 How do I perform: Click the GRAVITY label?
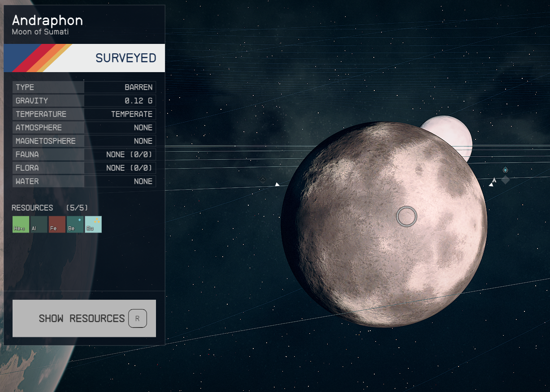(32, 101)
